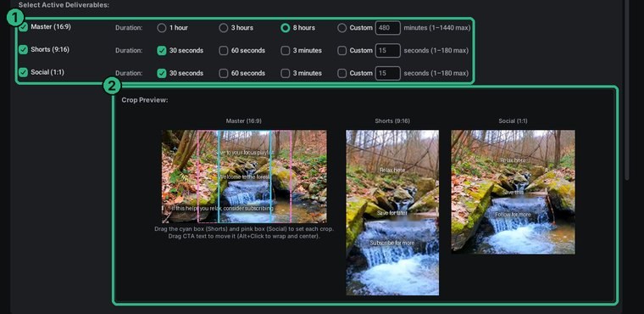
Task: Uncheck 30 seconds for Shorts row
Action: point(162,51)
